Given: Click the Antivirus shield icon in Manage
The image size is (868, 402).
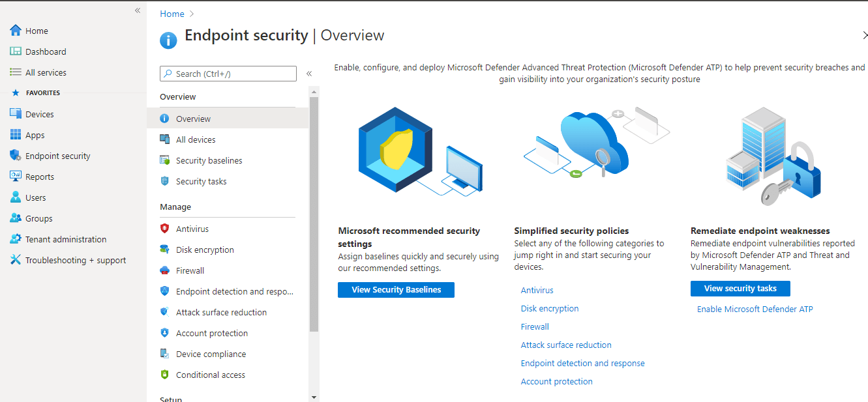Looking at the screenshot, I should pyautogui.click(x=164, y=229).
